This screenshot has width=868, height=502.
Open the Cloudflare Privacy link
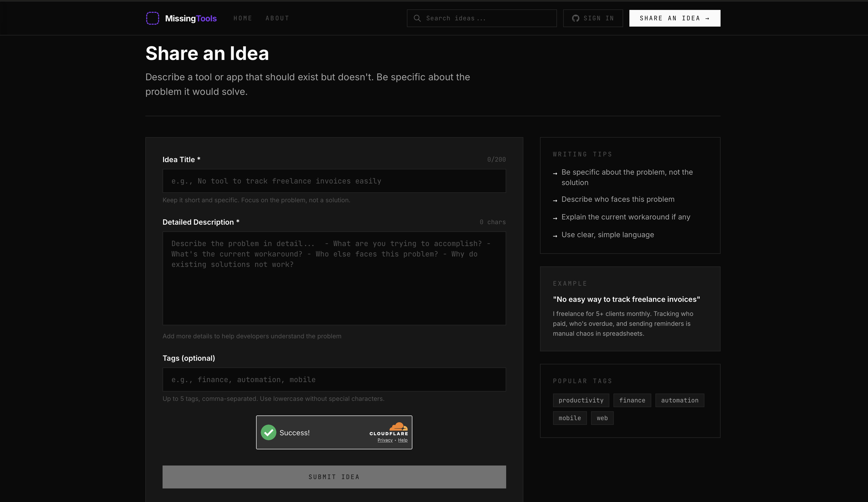click(x=385, y=440)
